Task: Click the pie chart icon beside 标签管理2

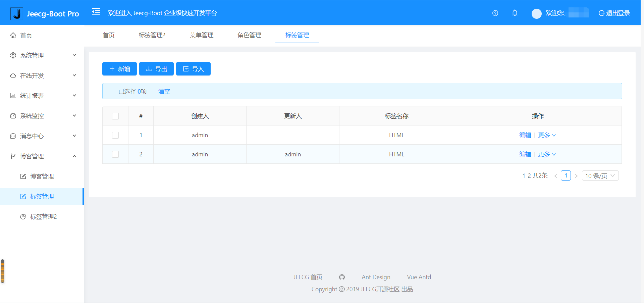Action: click(23, 216)
